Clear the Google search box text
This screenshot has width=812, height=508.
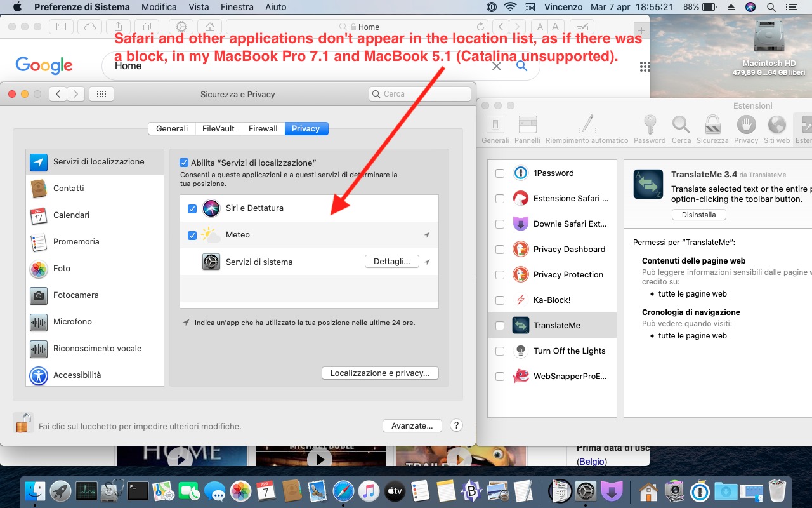[497, 66]
